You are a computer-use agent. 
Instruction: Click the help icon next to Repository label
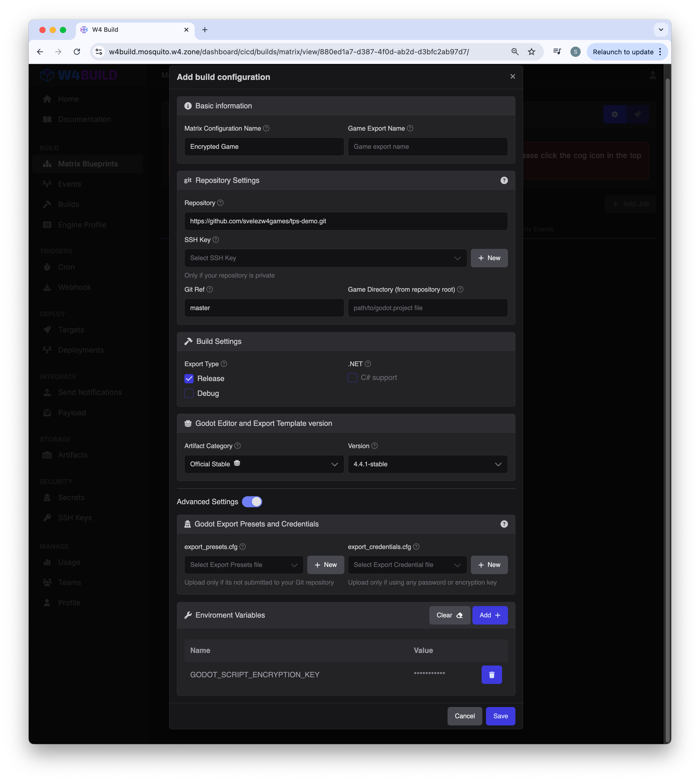(220, 203)
